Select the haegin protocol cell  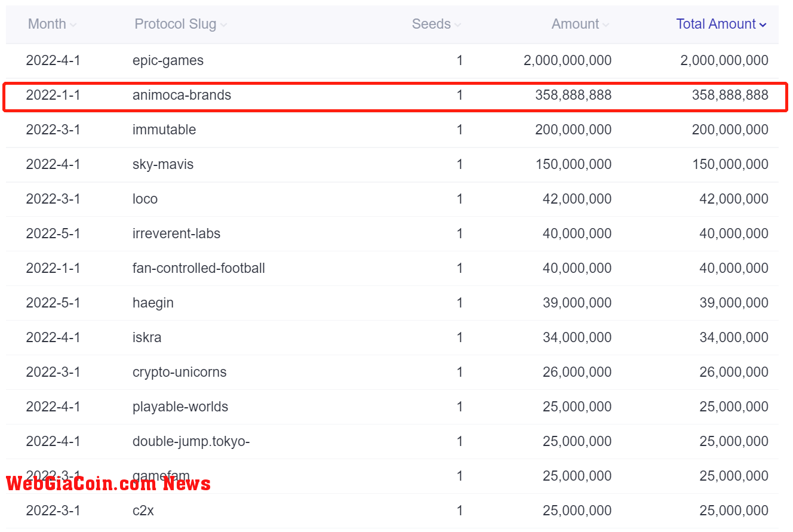pyautogui.click(x=153, y=303)
